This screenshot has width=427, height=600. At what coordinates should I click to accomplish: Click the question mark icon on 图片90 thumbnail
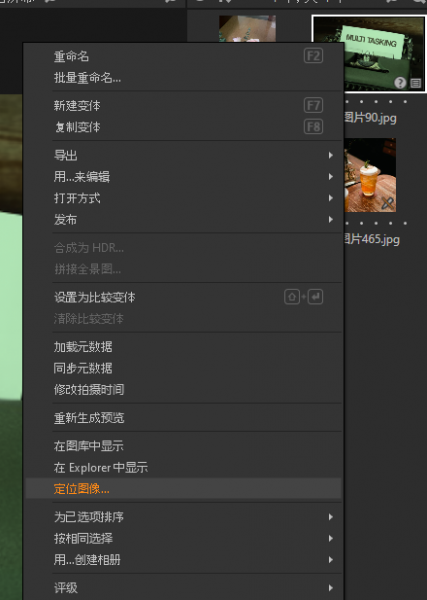click(x=400, y=82)
